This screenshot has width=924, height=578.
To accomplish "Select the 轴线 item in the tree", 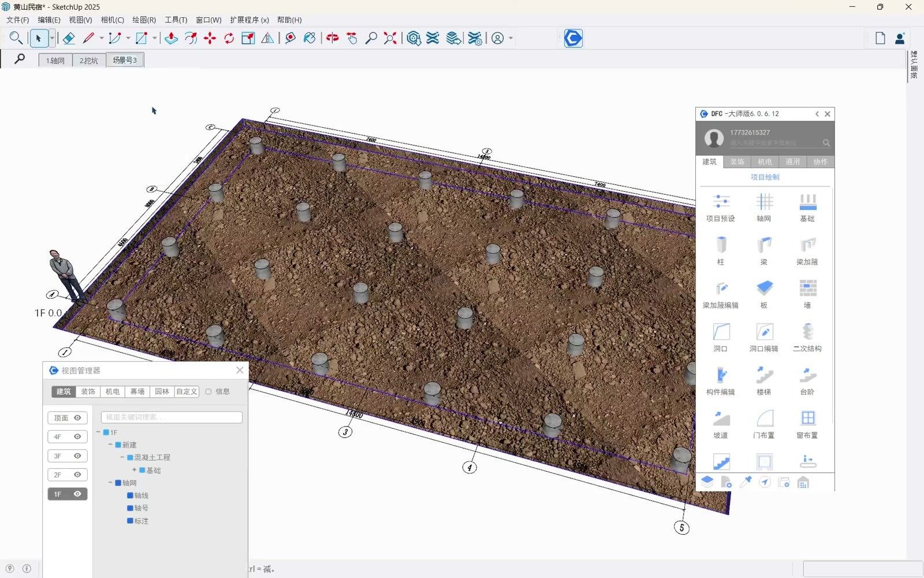I will (x=141, y=495).
